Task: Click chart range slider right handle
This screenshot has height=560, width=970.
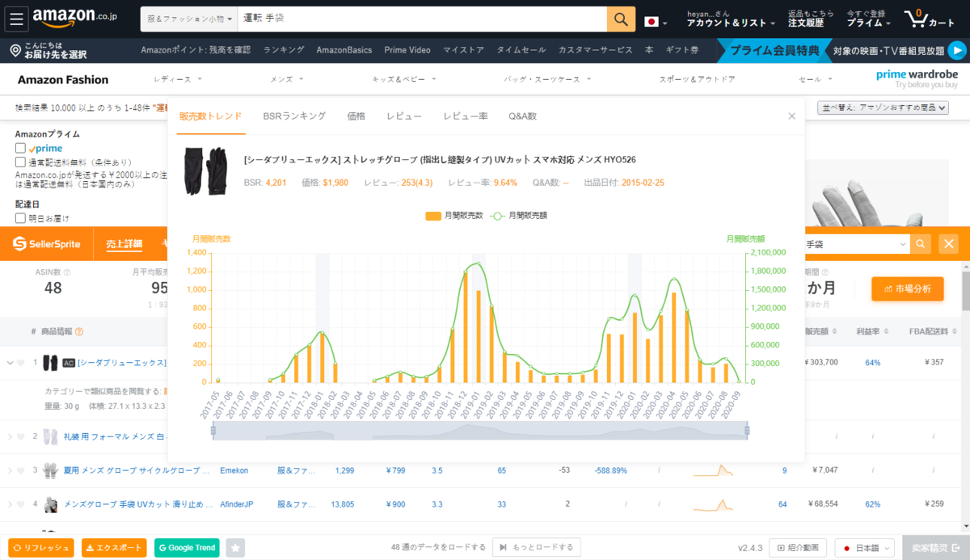Action: tap(748, 432)
